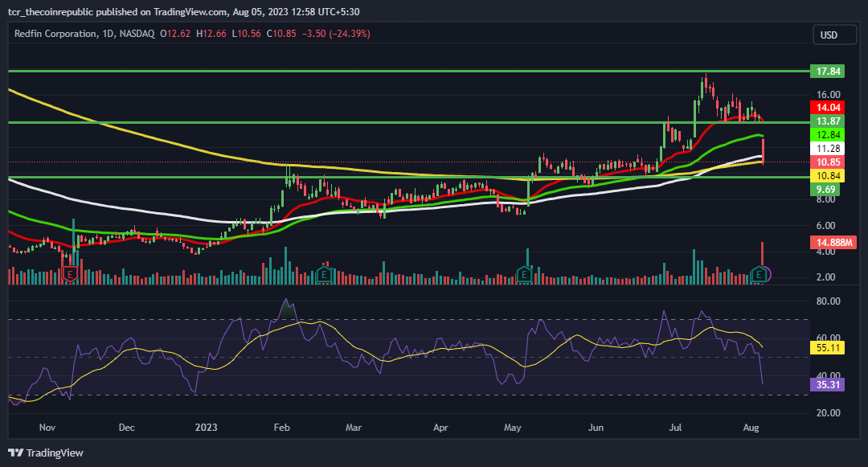Viewport: 868px width, 467px height.
Task: Select the 14.888M volume label
Action: coord(833,243)
